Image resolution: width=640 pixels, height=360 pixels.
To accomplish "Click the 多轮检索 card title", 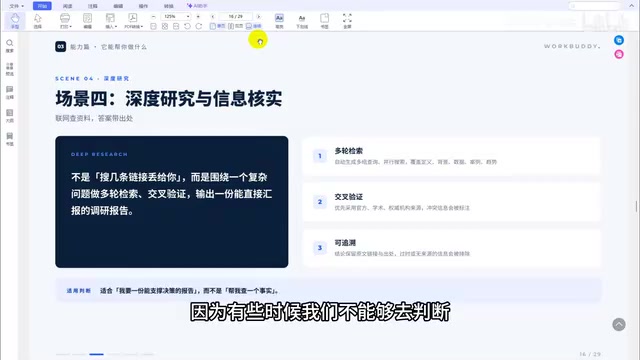I will 349,151.
